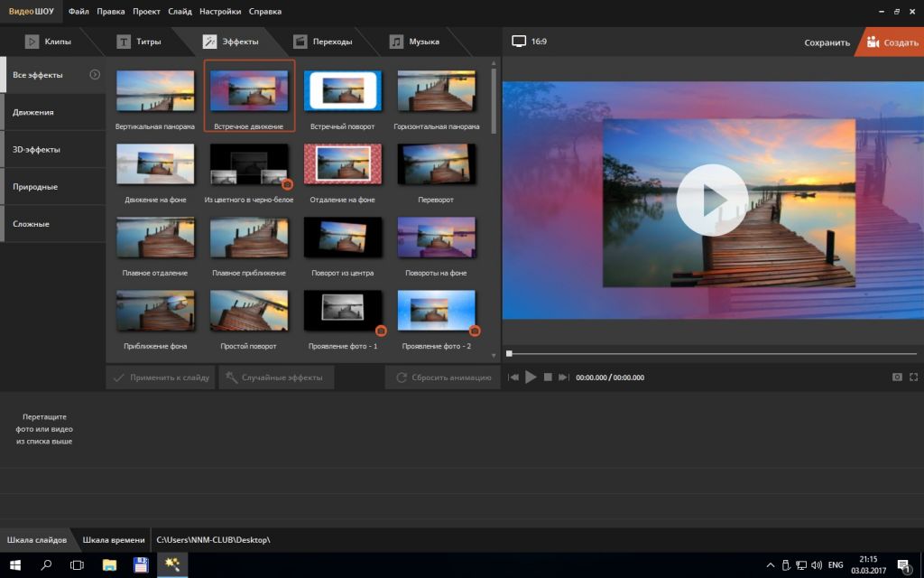The image size is (924, 578).
Task: Click the Сохранить button
Action: [827, 42]
